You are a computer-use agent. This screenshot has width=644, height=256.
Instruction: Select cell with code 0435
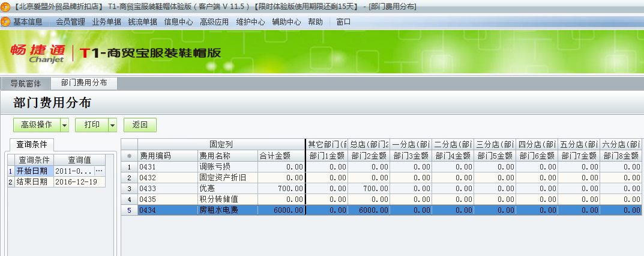pos(167,200)
